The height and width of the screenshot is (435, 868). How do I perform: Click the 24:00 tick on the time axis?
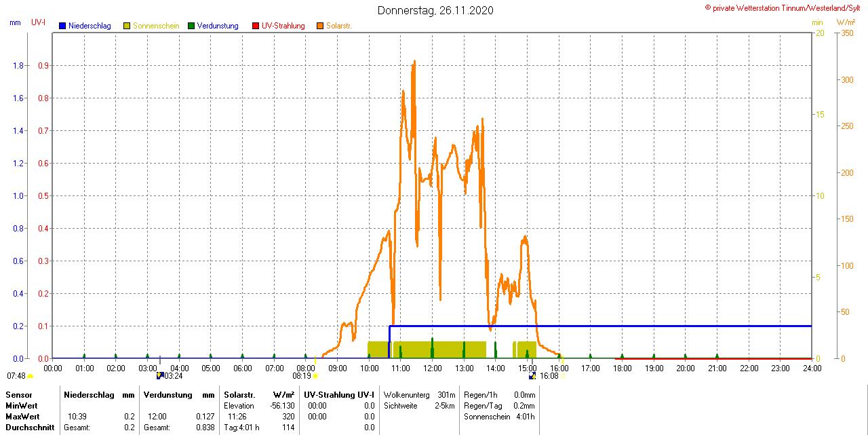coord(812,368)
